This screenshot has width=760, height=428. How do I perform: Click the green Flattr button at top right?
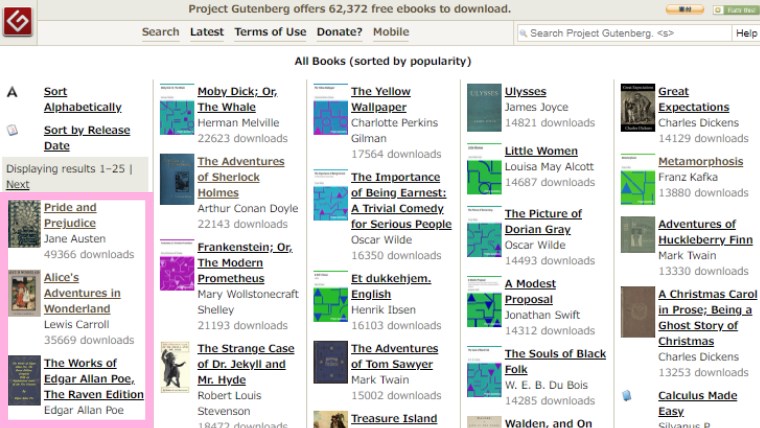click(736, 10)
